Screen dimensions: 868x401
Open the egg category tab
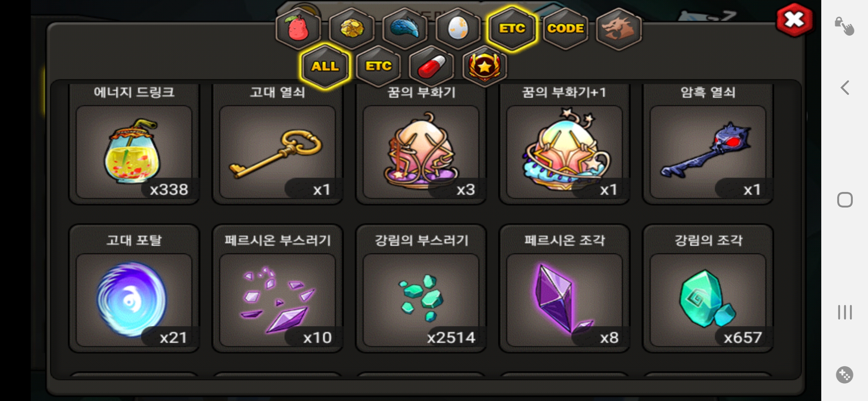[x=458, y=29]
